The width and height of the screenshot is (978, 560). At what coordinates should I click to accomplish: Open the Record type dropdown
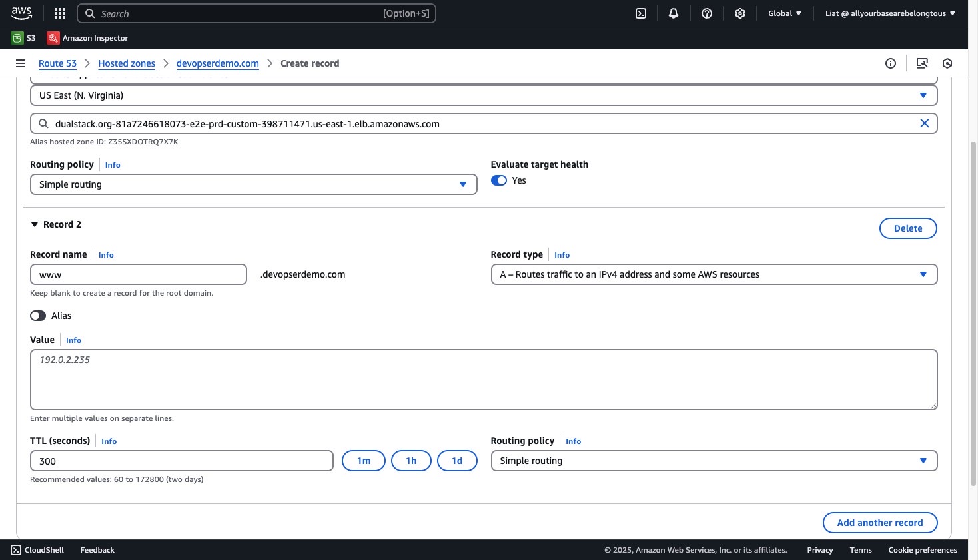(714, 274)
